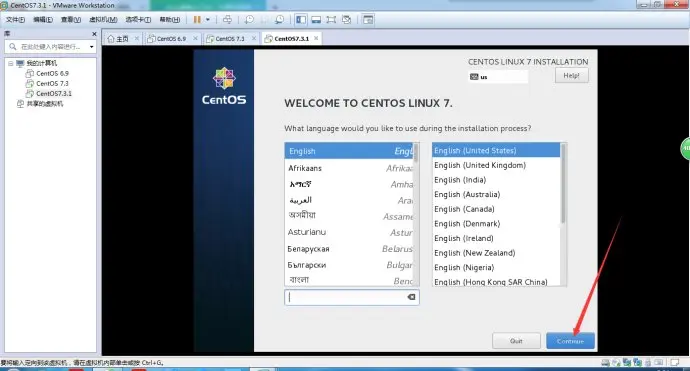Choose English (United Kingdom) locale
This screenshot has width=690, height=371.
(x=496, y=165)
